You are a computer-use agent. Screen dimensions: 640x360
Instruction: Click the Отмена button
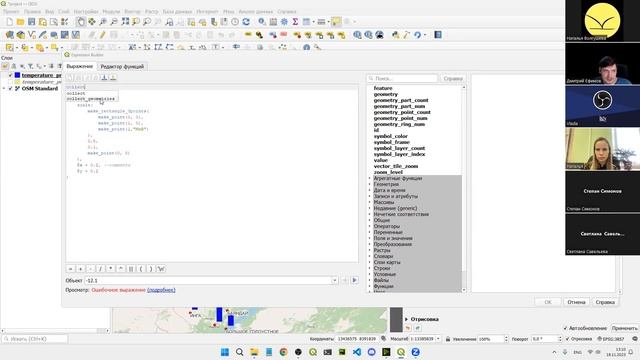pos(576,302)
